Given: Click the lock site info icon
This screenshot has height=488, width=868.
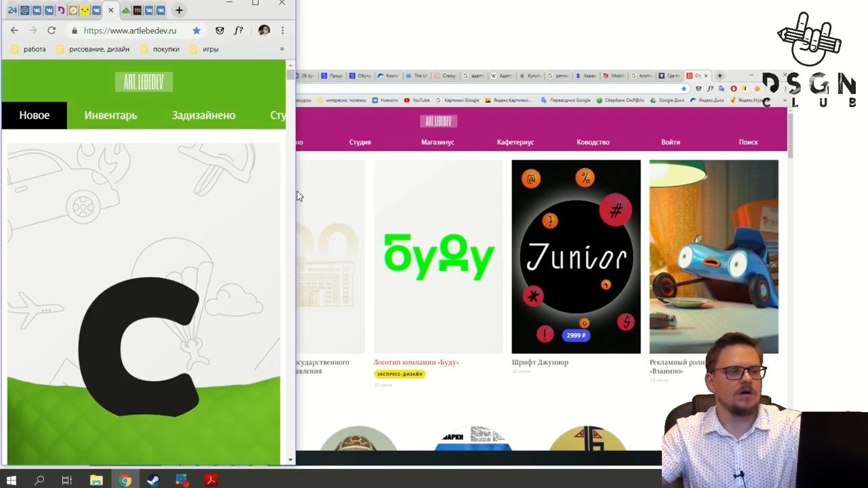Looking at the screenshot, I should click(x=75, y=30).
